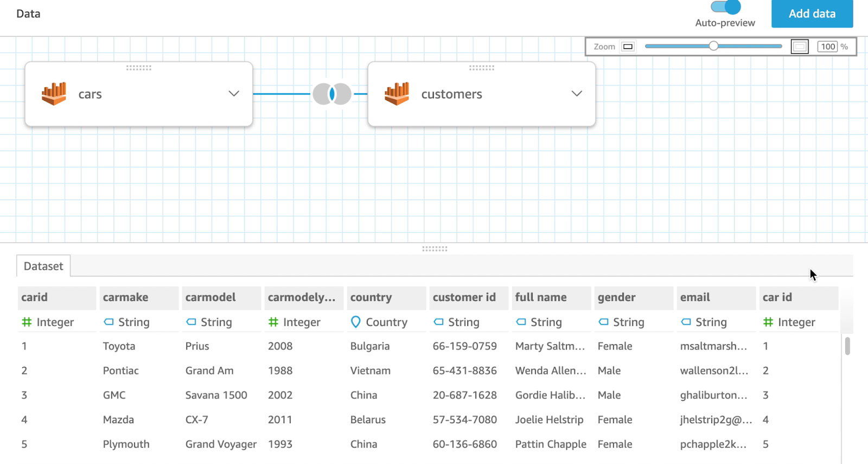The width and height of the screenshot is (868, 464).
Task: Click the String type icon under customer id
Action: (x=438, y=322)
